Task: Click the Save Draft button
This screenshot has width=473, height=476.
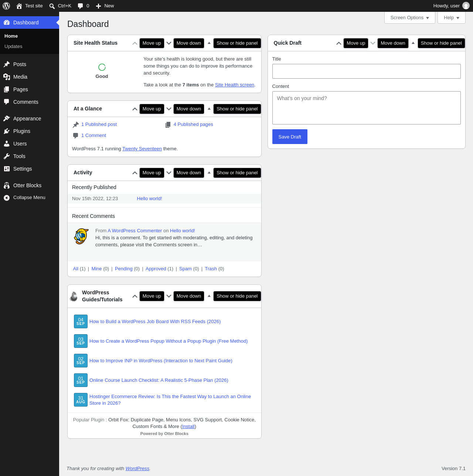Action: pyautogui.click(x=290, y=137)
